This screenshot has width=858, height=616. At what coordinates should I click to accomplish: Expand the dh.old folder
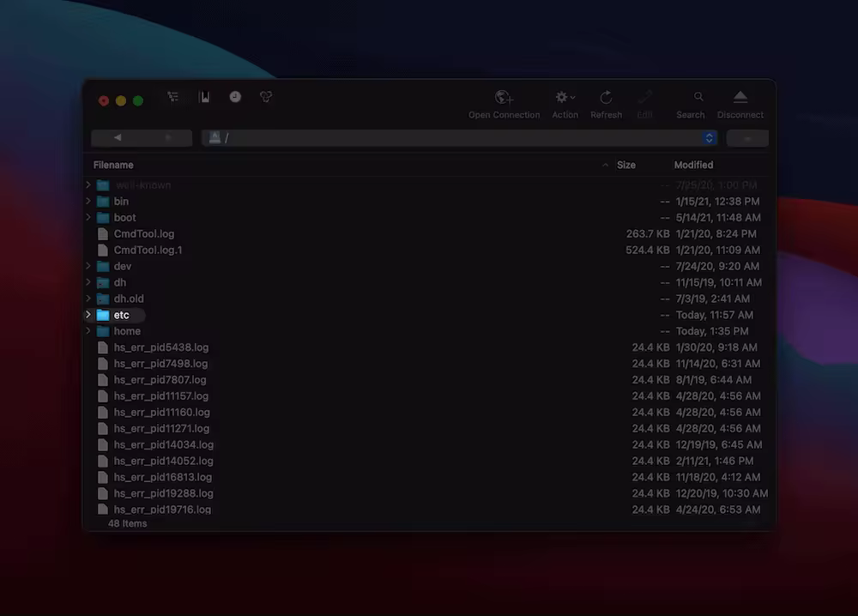[88, 299]
